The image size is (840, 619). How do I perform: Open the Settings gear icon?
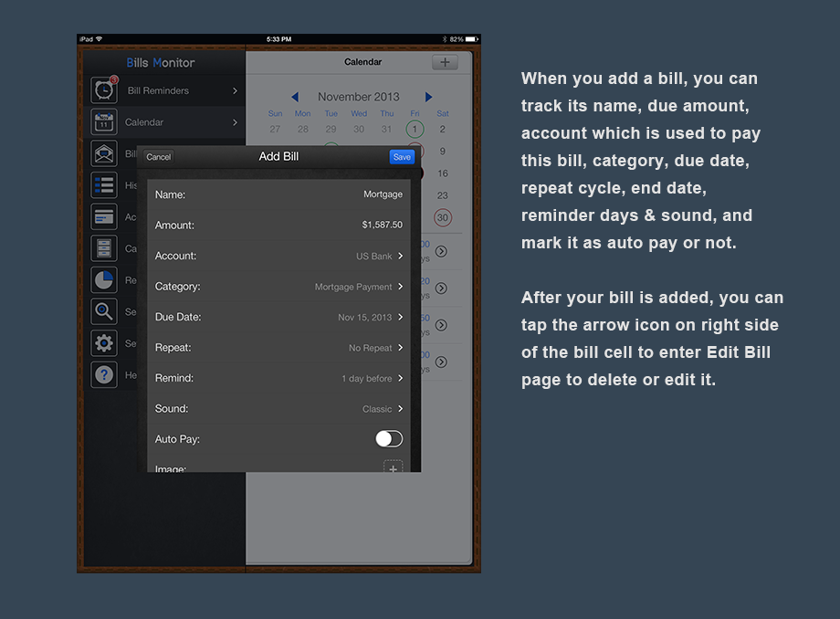[x=104, y=343]
